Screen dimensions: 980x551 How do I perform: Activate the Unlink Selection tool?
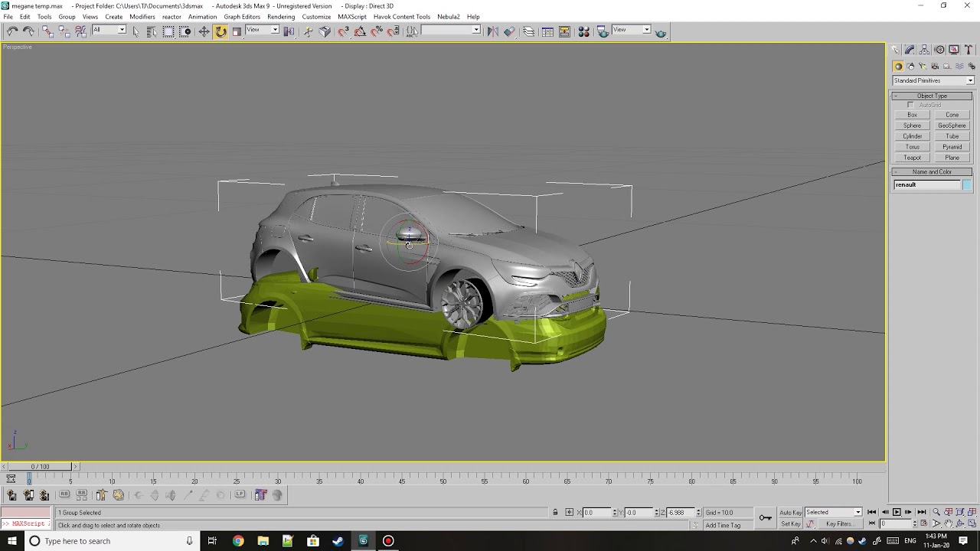64,31
